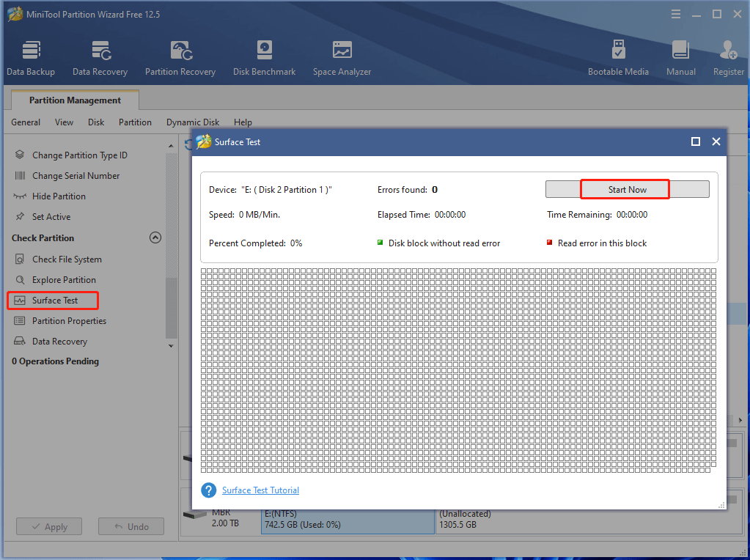This screenshot has width=750, height=560.
Task: Click the Undo button
Action: tap(131, 526)
